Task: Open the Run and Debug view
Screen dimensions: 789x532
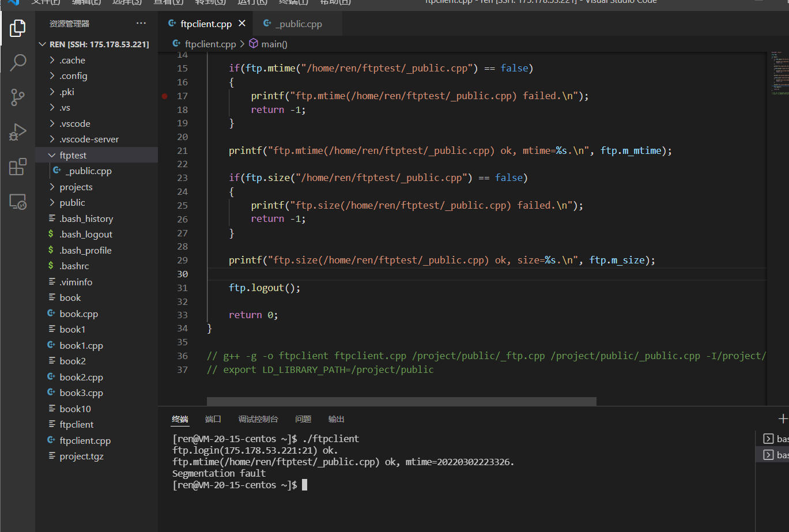Action: tap(18, 132)
